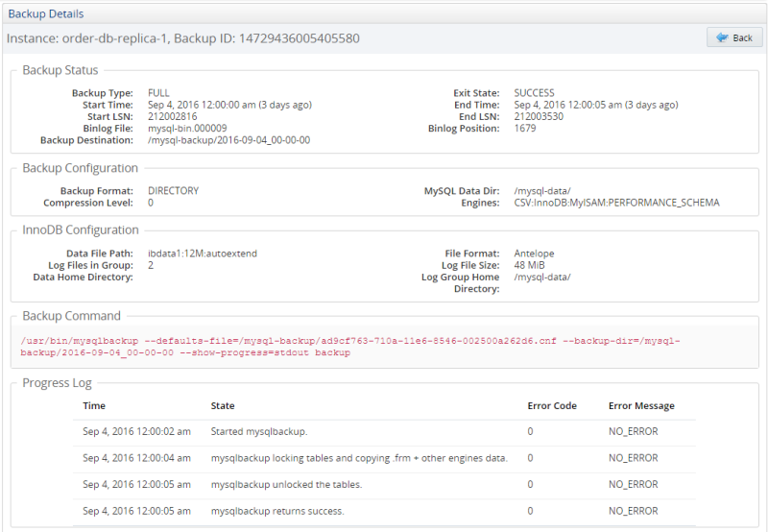Viewport: 768px width, 532px height.
Task: Select timestamp Sep 4, 2016 12:00:04 am
Action: click(136, 458)
